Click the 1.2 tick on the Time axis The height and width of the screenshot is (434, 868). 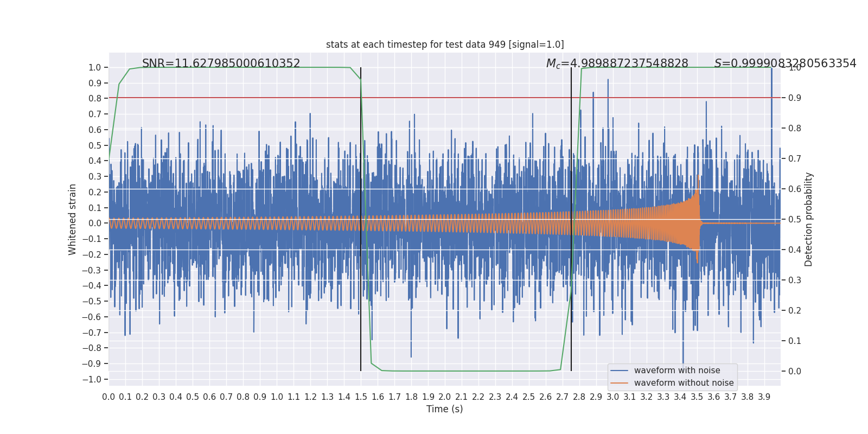(x=310, y=397)
